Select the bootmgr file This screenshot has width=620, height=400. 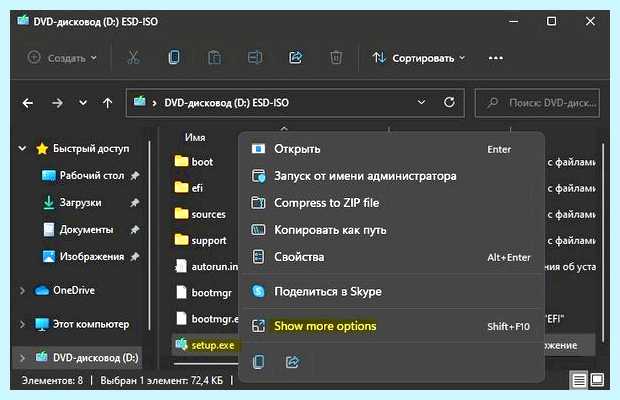(204, 293)
